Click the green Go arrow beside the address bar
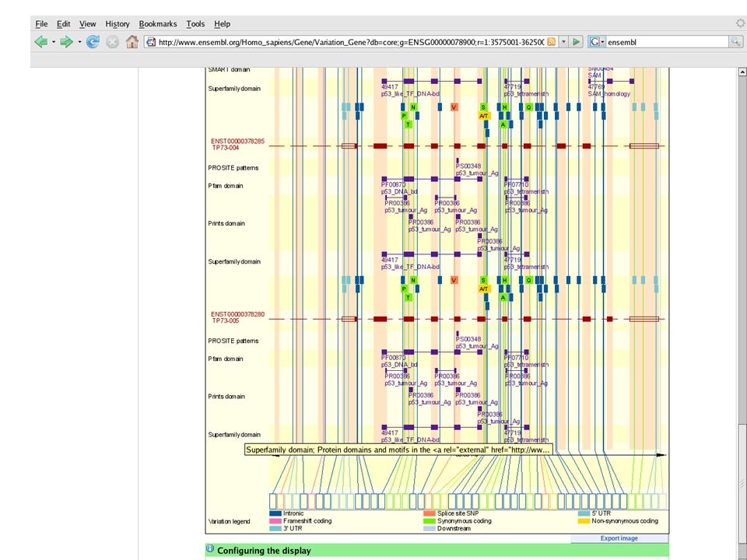Viewport: 747px width, 560px height. tap(577, 42)
